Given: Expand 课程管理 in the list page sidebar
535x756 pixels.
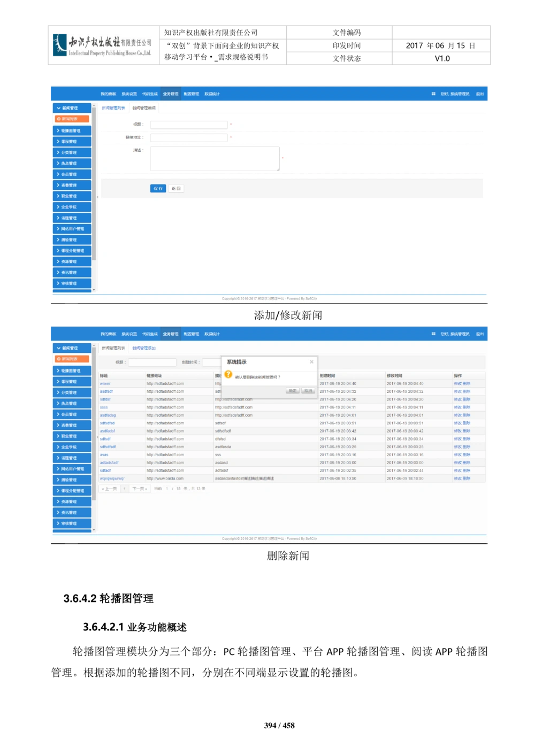Looking at the screenshot, I should click(72, 382).
